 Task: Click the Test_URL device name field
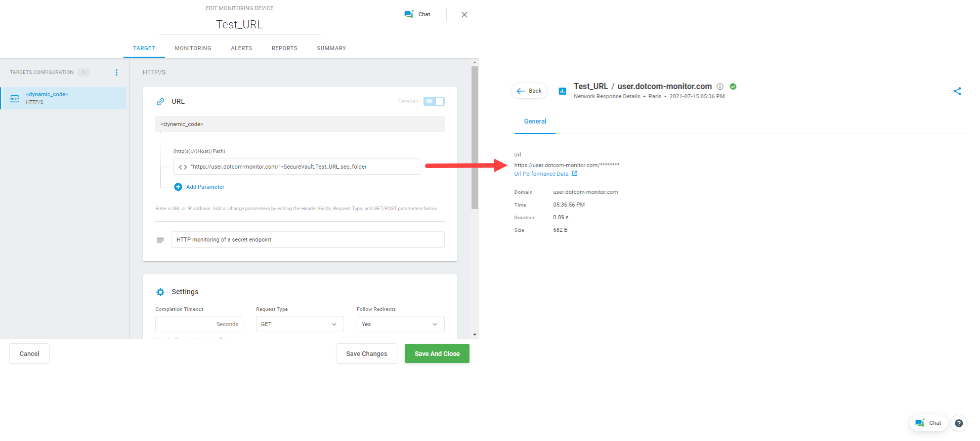coord(239,24)
